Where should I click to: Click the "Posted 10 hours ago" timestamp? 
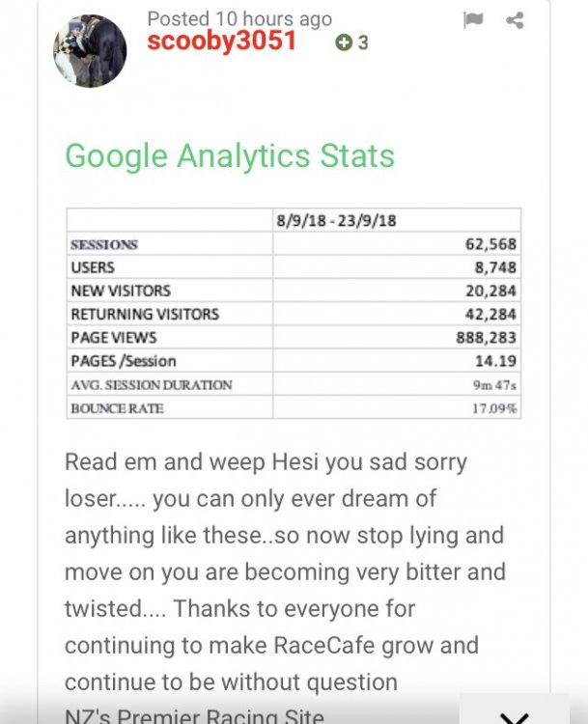(239, 18)
